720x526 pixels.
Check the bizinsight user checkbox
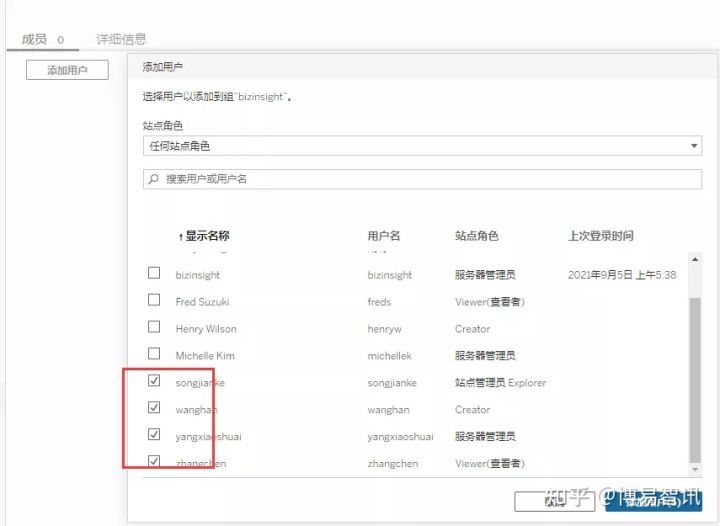(154, 273)
